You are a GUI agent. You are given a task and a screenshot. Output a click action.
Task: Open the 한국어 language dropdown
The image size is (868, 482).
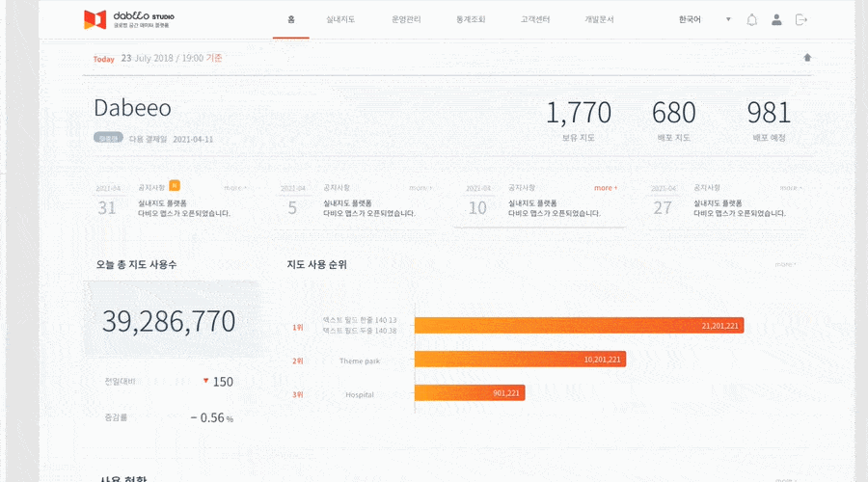pos(690,19)
